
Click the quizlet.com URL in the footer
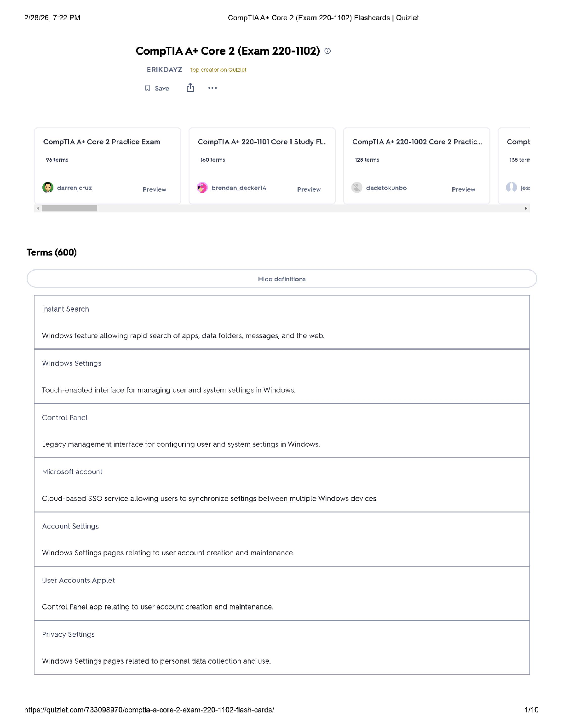click(x=149, y=710)
